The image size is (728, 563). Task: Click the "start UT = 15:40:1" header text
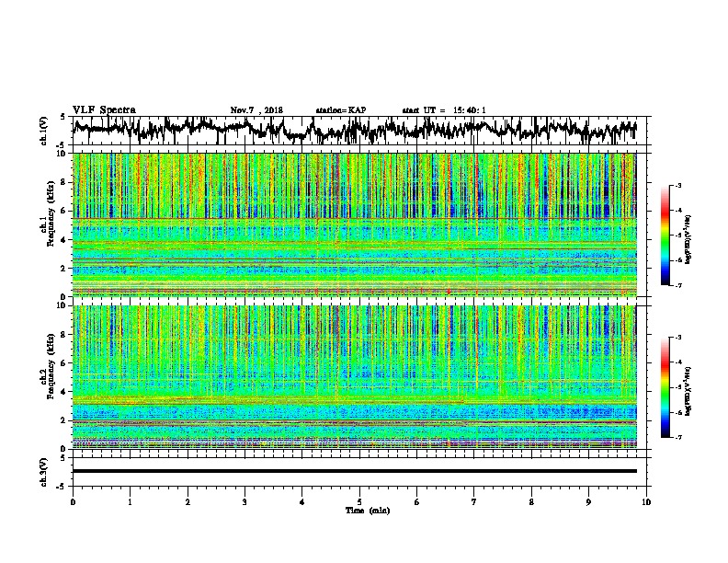tap(444, 110)
